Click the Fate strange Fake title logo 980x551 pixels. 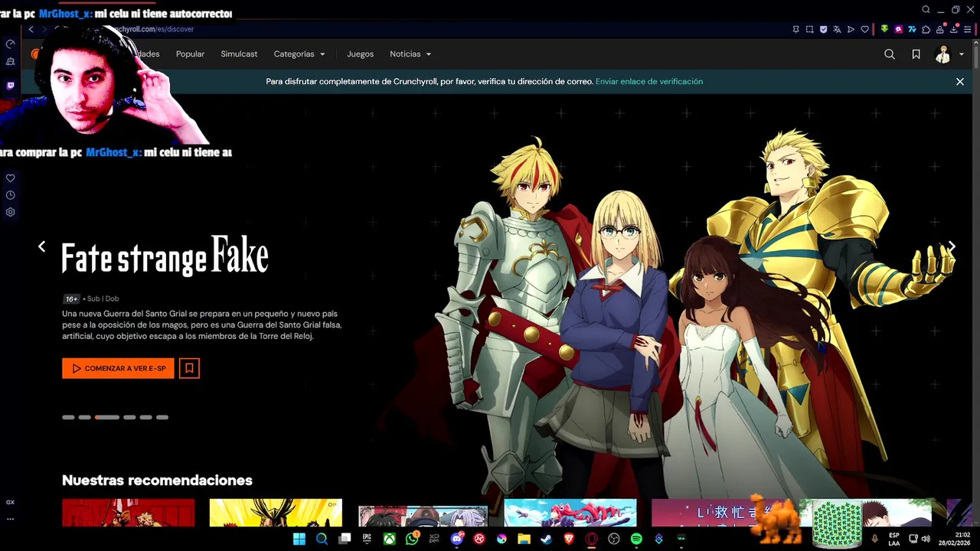[x=165, y=256]
